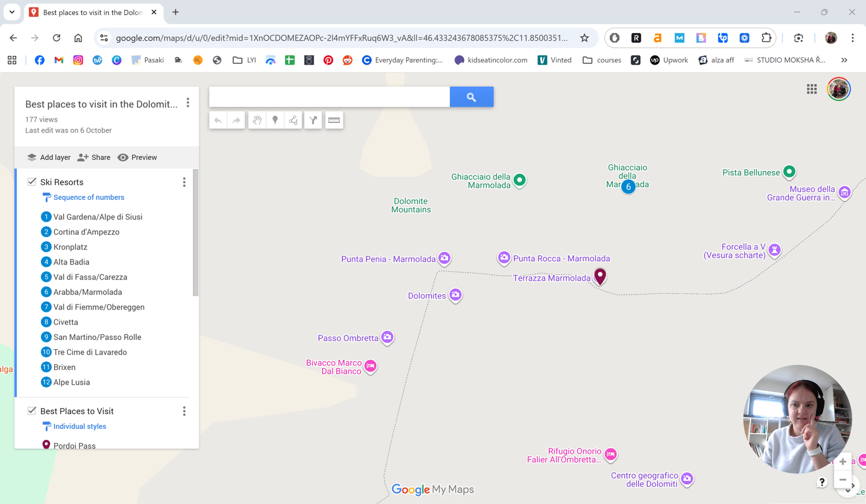Open the kidseatincolor.com bookmark
866x504 pixels.
pos(491,60)
